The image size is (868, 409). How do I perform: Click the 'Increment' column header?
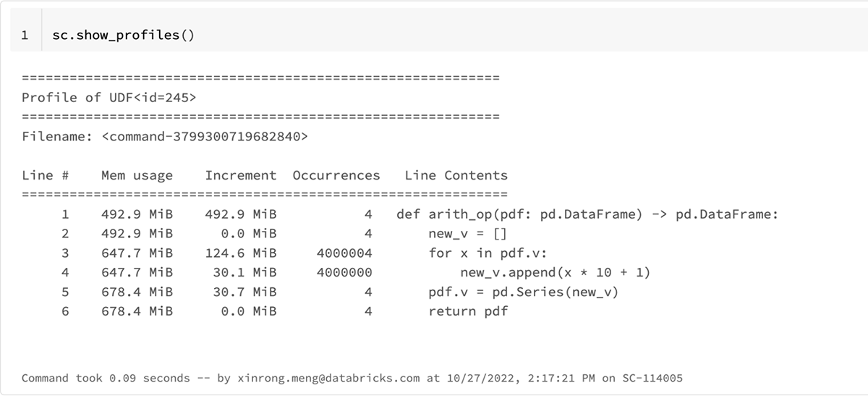pos(240,175)
